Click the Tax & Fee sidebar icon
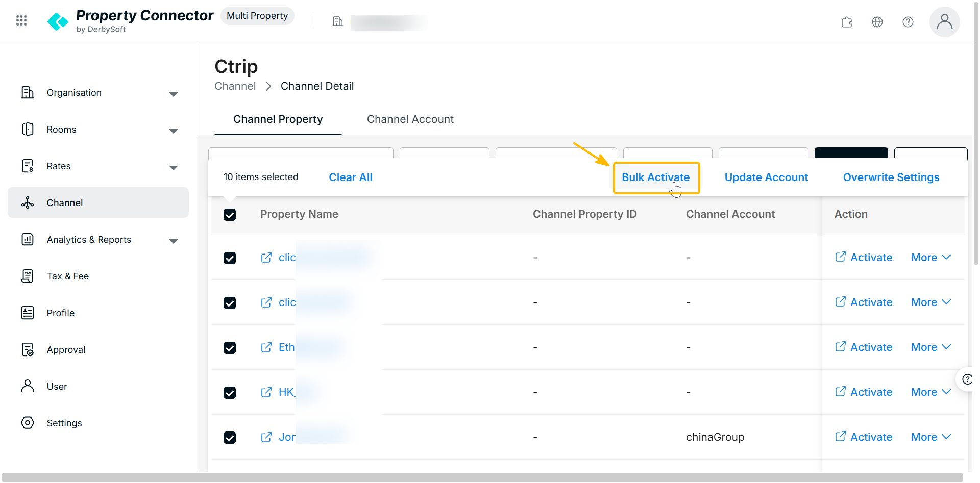The height and width of the screenshot is (483, 980). (x=28, y=276)
